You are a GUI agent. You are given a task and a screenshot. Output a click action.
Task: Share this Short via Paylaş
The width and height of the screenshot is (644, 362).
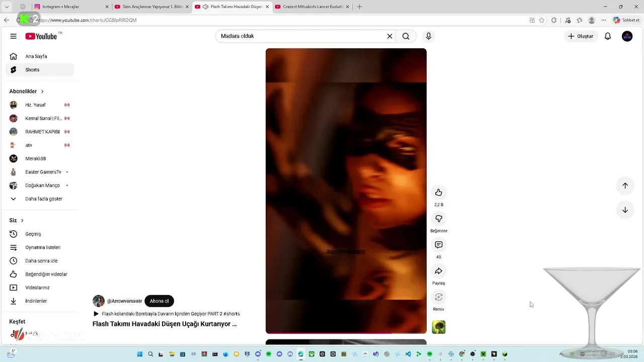[x=439, y=271]
